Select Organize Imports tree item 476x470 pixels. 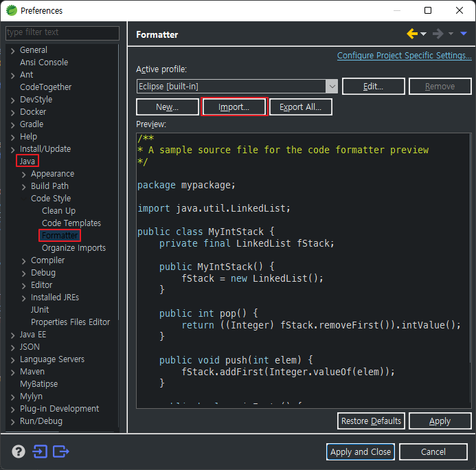pos(73,248)
